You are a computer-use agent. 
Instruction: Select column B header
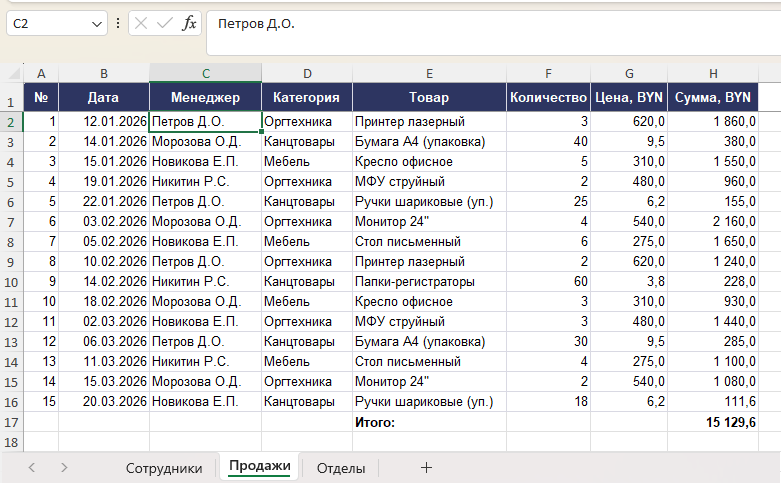pos(104,74)
